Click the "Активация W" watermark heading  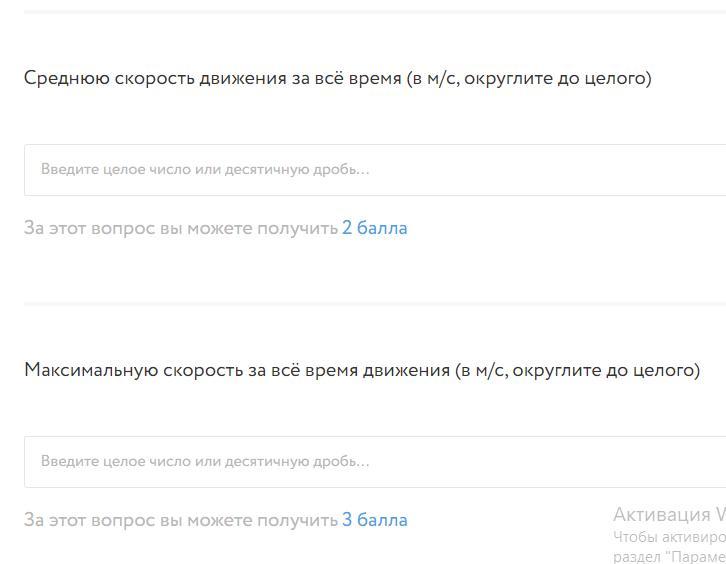tap(668, 515)
